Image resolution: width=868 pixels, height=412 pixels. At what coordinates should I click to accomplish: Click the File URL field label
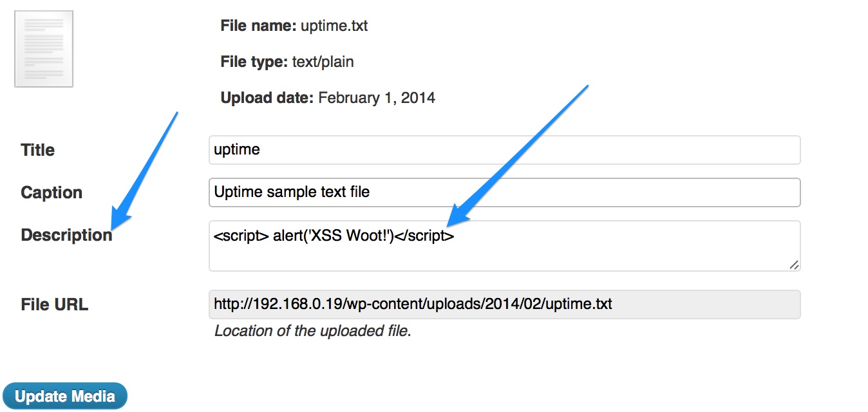tap(55, 304)
